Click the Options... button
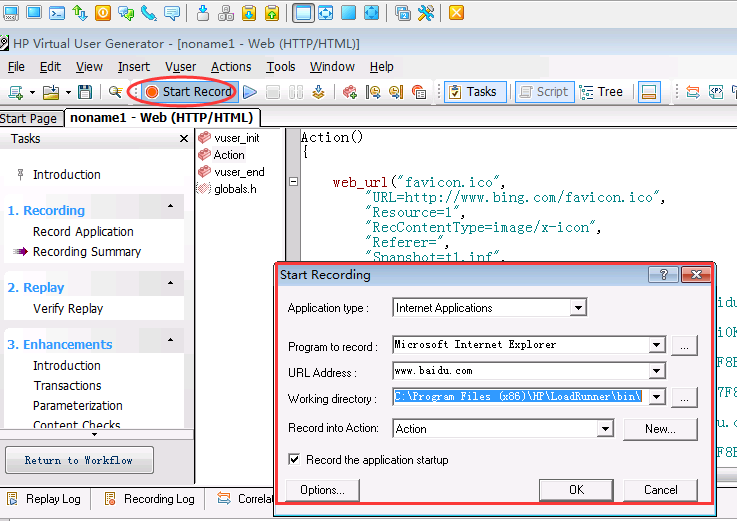 [x=322, y=490]
